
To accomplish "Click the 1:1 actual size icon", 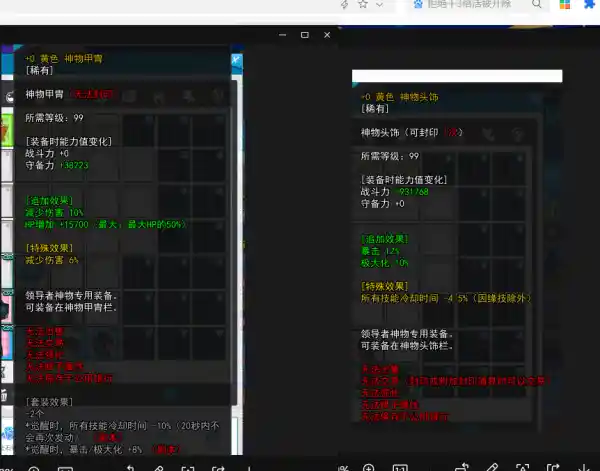I will point(400,468).
